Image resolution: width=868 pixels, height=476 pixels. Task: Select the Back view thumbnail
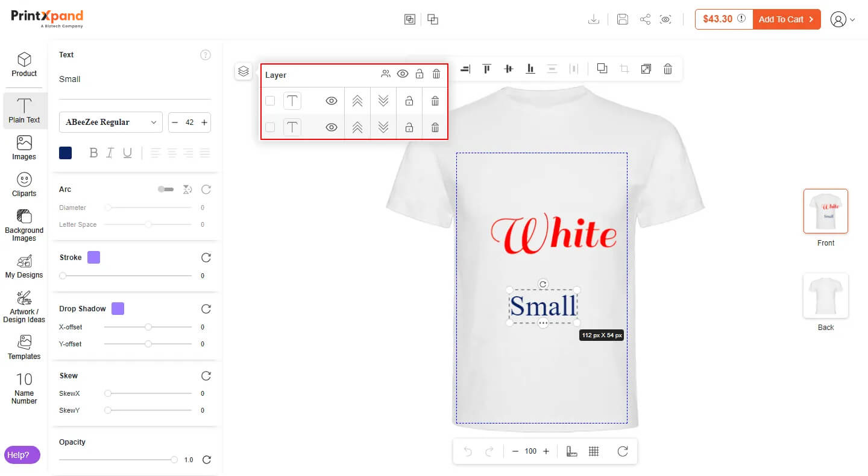[x=825, y=296]
